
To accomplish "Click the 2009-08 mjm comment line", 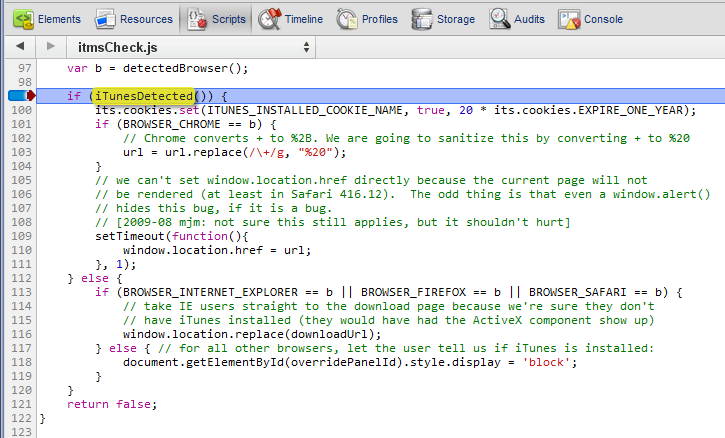I will pos(333,222).
